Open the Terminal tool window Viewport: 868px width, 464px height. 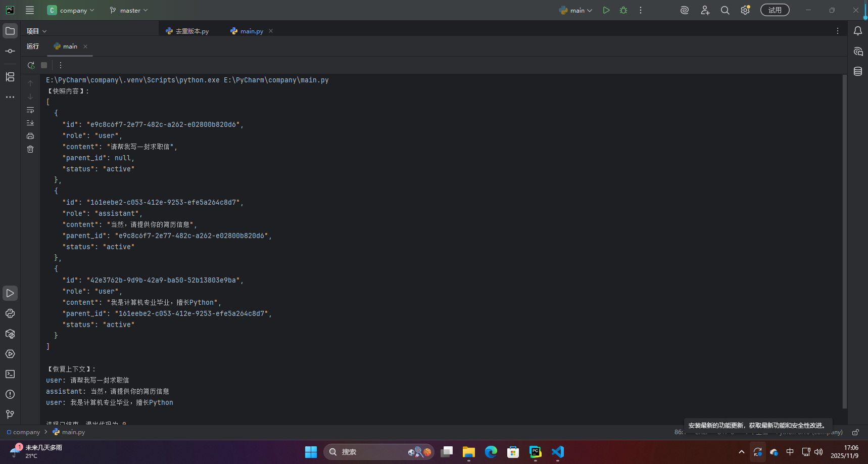tap(10, 374)
